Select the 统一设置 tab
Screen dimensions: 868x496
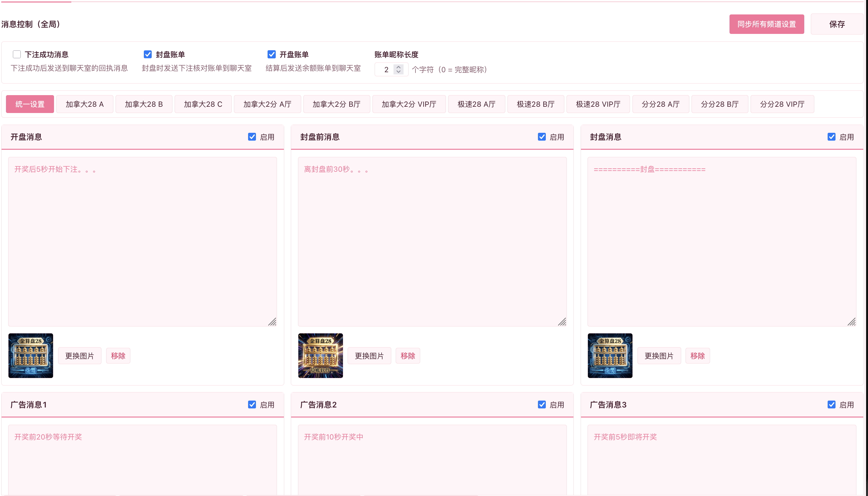point(30,104)
